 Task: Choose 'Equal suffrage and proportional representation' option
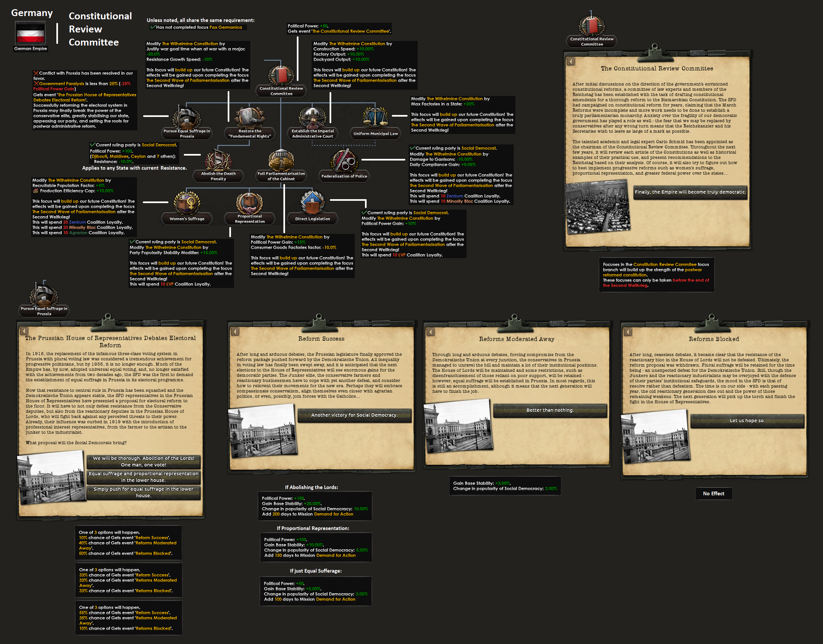(143, 477)
